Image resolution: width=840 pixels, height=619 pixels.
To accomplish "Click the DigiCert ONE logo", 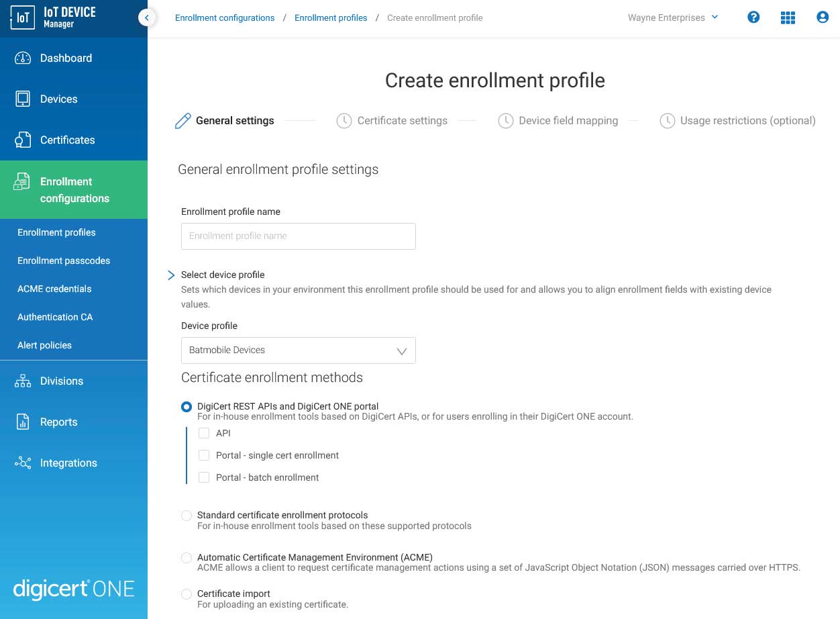I will pos(74,589).
